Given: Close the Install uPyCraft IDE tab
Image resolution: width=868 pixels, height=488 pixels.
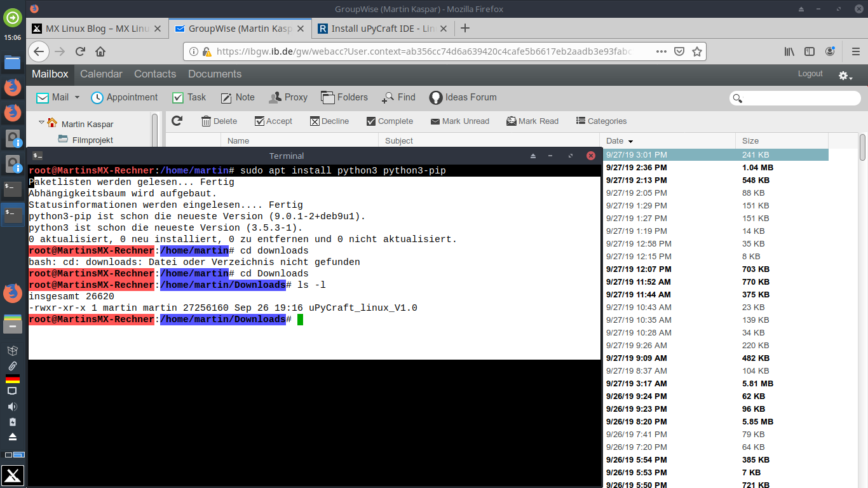Looking at the screenshot, I should pyautogui.click(x=443, y=29).
